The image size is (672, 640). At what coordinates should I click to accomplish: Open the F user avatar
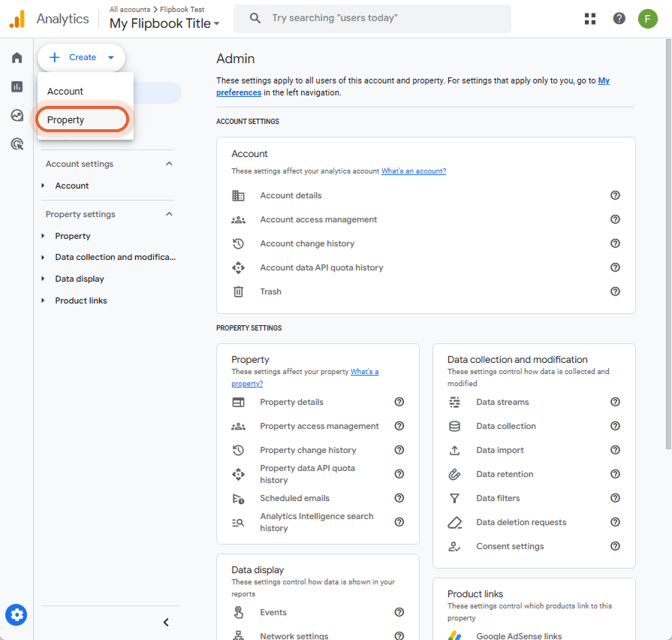[x=647, y=19]
